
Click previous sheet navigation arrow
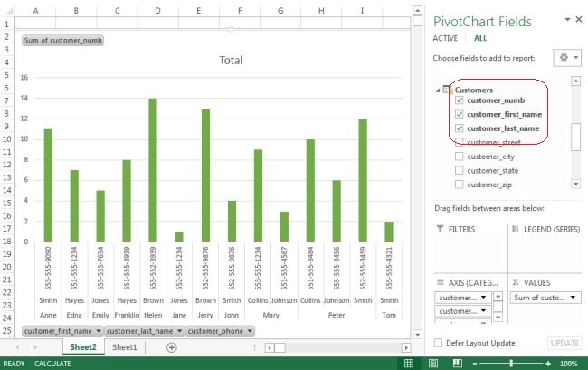[x=17, y=347]
